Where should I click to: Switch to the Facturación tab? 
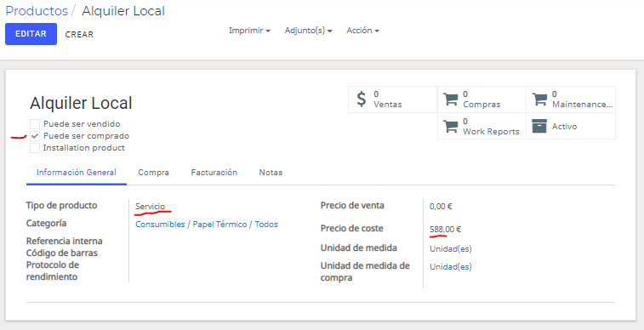(x=214, y=173)
